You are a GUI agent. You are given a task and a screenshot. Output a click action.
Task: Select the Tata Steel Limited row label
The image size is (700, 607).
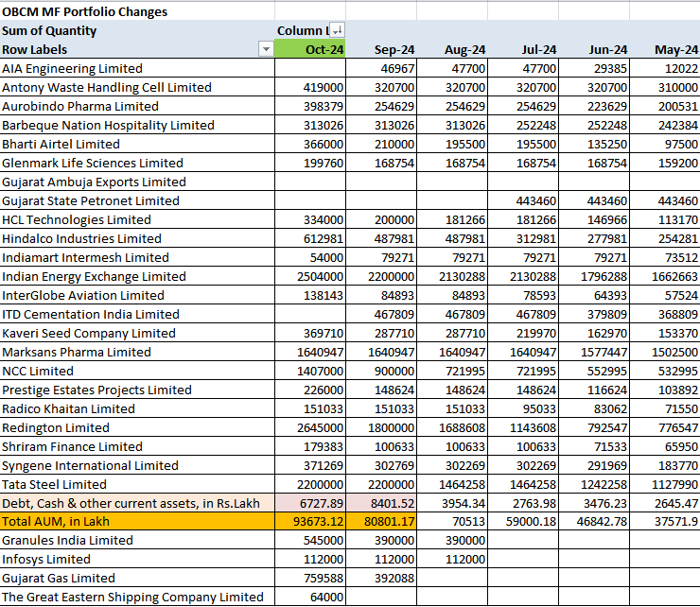point(54,484)
